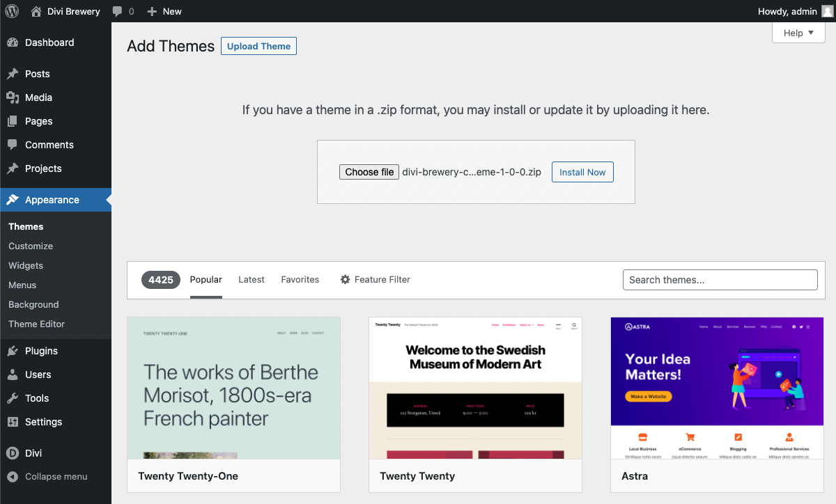Select the Appearance menu item
Screen dimensions: 836x504
[x=56, y=200]
